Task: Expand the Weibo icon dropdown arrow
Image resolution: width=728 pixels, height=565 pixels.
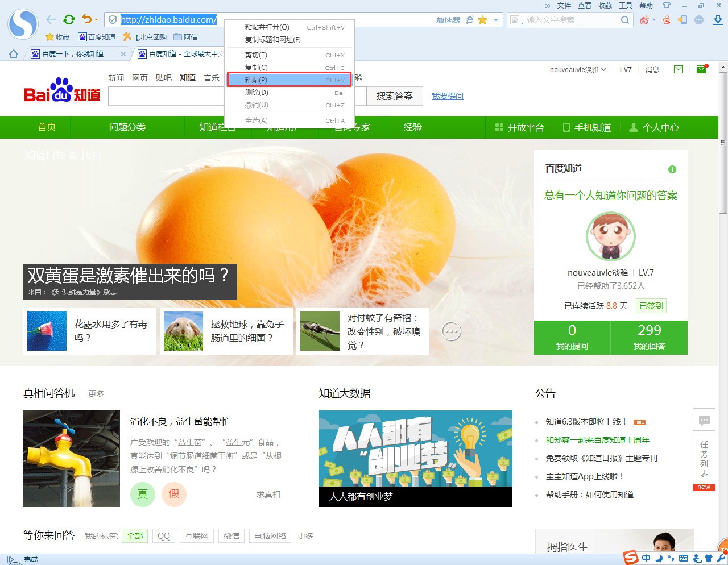Action: pos(654,20)
